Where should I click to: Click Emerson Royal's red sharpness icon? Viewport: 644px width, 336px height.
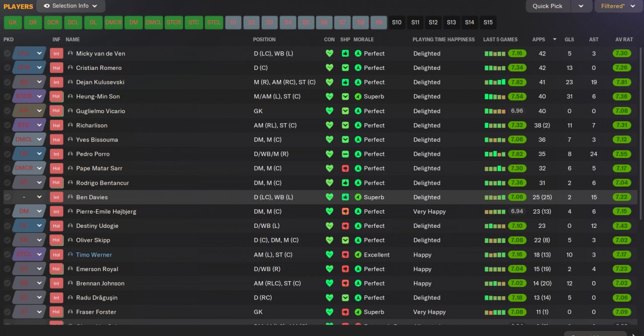345,269
